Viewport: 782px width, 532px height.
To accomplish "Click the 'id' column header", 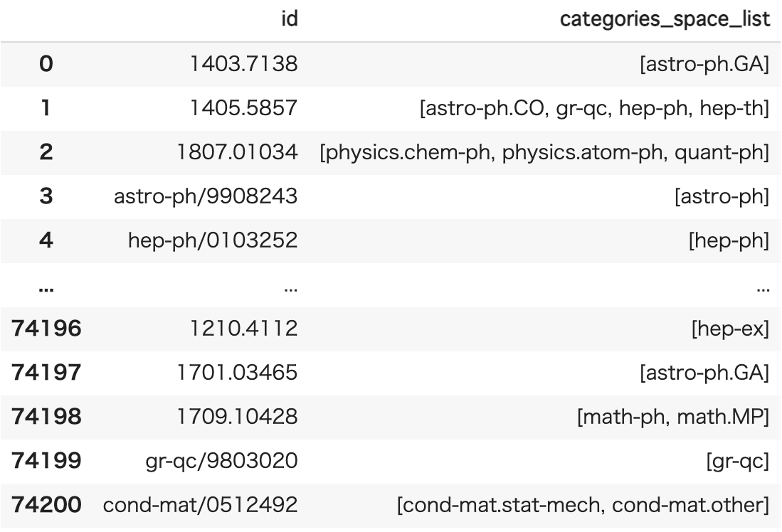I will point(290,19).
